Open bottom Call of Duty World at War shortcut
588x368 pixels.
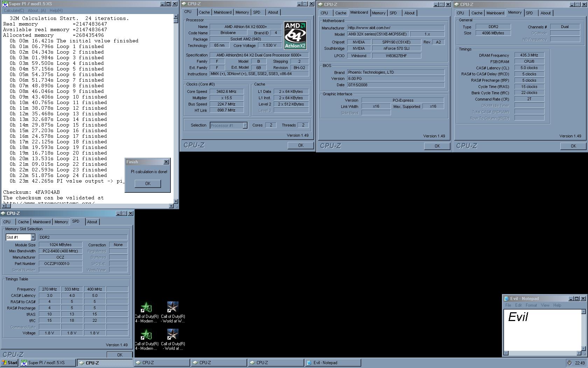tap(173, 340)
